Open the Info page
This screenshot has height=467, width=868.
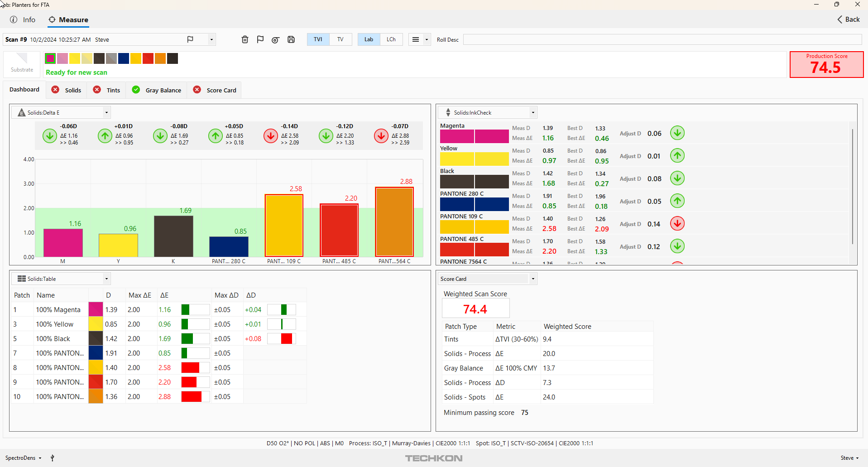point(23,19)
